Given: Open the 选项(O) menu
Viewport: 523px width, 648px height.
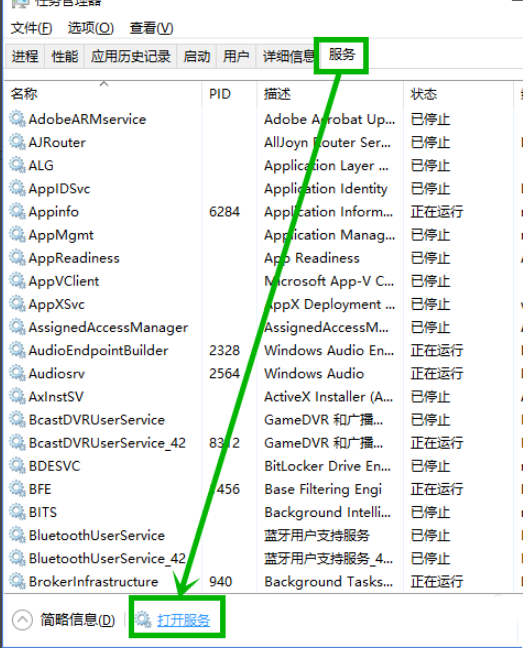Looking at the screenshot, I should (91, 28).
